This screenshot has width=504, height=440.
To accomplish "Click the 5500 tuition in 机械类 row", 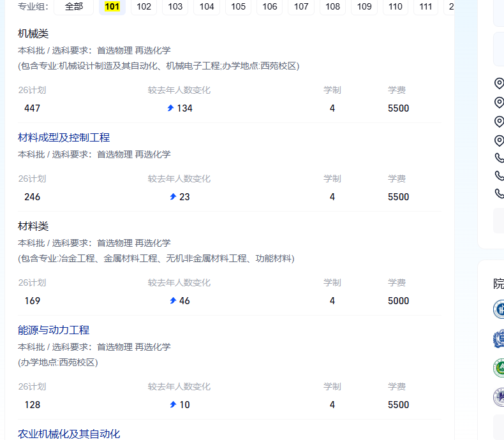I will 398,108.
